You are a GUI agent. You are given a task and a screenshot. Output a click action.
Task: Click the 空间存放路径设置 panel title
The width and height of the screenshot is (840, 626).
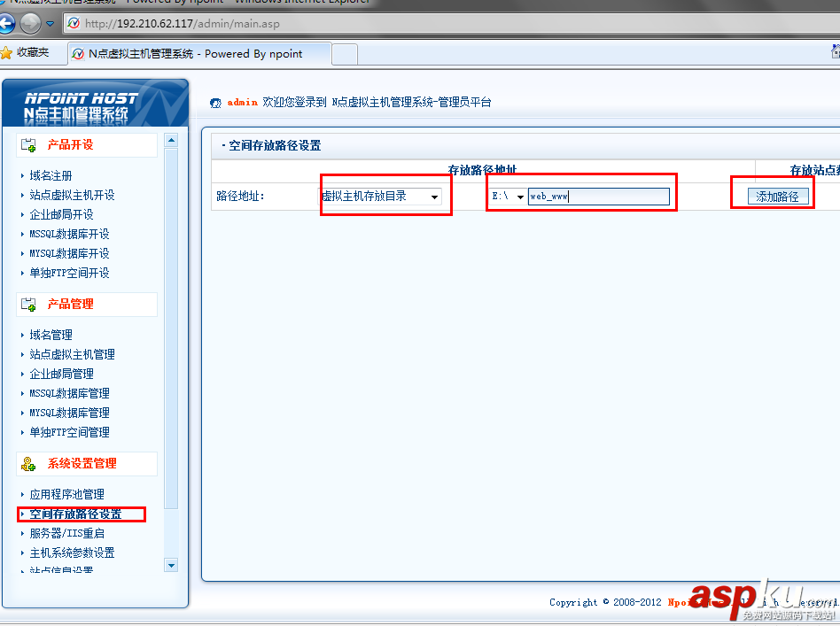pyautogui.click(x=275, y=146)
